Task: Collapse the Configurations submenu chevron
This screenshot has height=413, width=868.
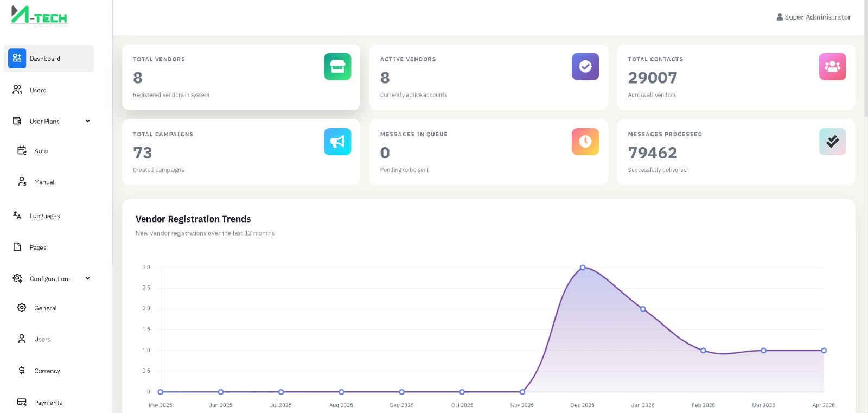Action: click(88, 278)
